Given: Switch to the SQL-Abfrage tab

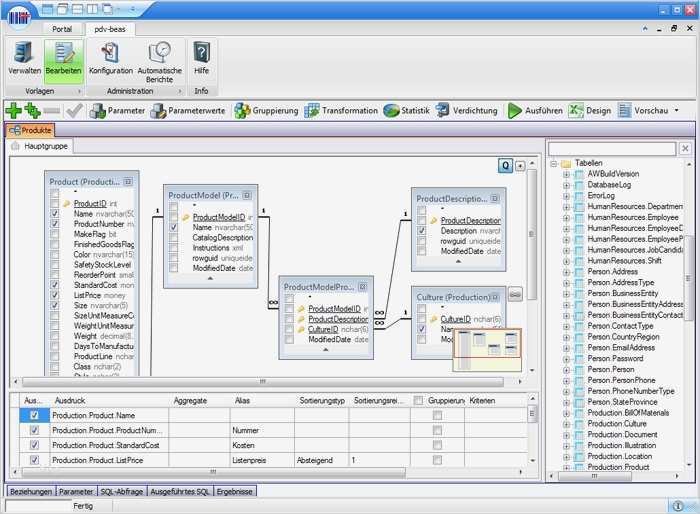Looking at the screenshot, I should pyautogui.click(x=121, y=491).
